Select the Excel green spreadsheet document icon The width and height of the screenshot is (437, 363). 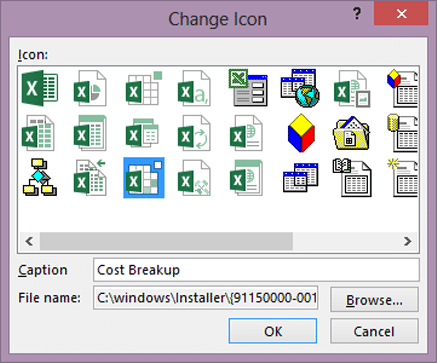pos(38,133)
